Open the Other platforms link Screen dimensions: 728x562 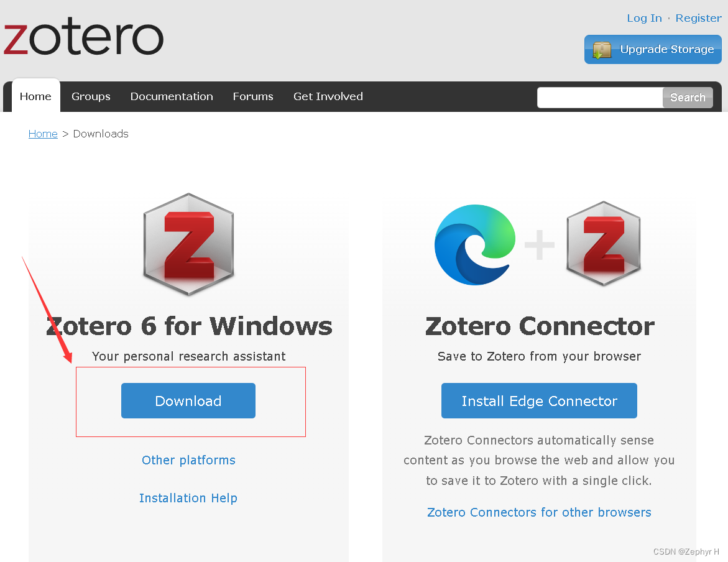[x=188, y=460]
